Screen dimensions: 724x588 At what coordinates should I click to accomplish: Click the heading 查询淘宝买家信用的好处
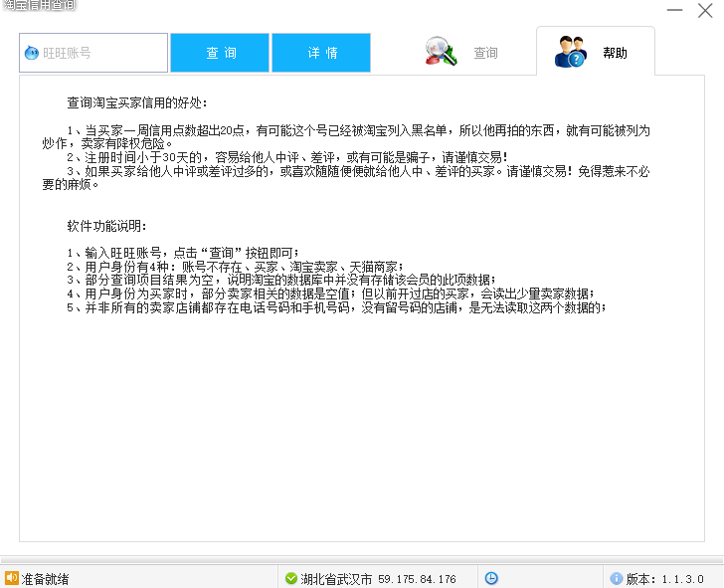tap(136, 102)
